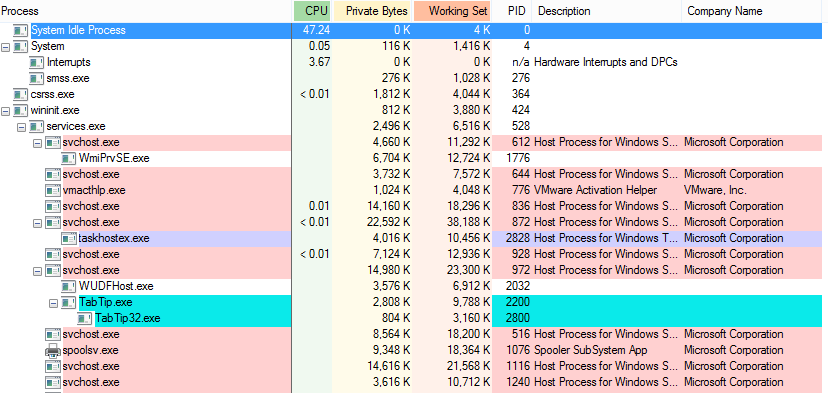Click the WUDFHost.exe process icon
Viewport: 828px width, 393px height.
pos(68,286)
